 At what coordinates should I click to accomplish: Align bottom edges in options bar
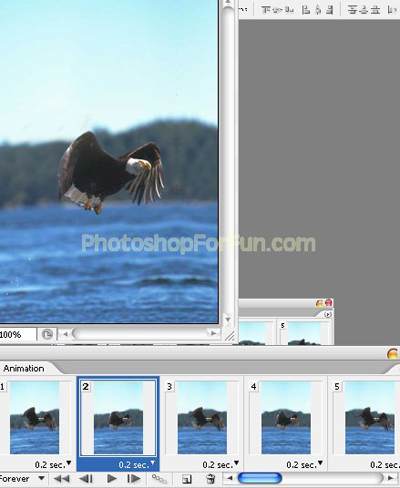tap(289, 10)
